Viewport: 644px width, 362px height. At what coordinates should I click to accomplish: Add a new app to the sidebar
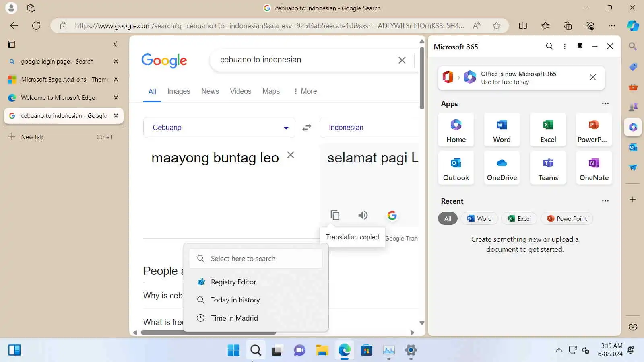(633, 200)
